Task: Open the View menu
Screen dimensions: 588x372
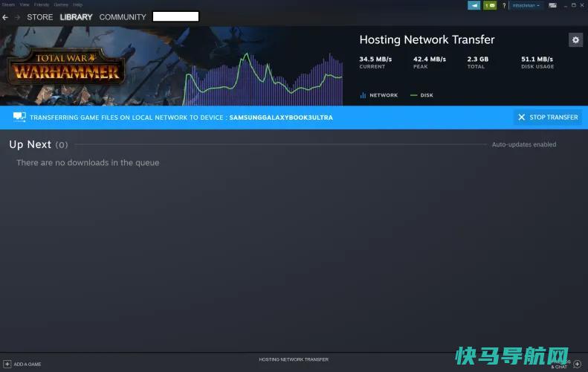Action: click(x=25, y=4)
